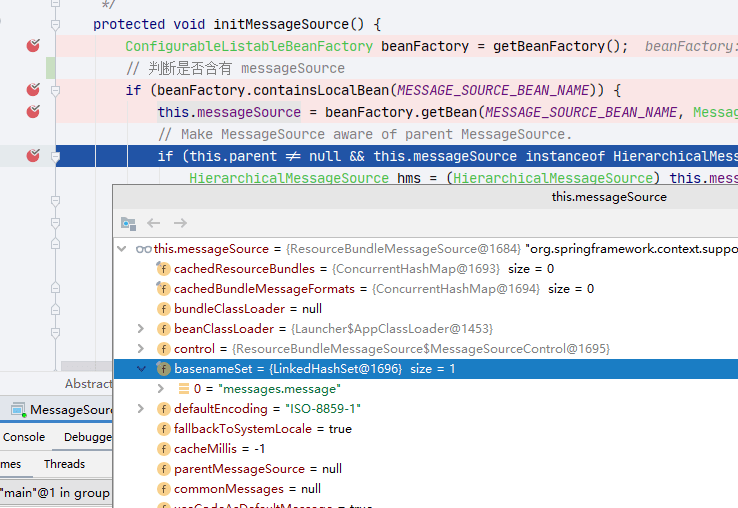Image resolution: width=738 pixels, height=508 pixels.
Task: Switch to the Console tab
Action: point(24,437)
